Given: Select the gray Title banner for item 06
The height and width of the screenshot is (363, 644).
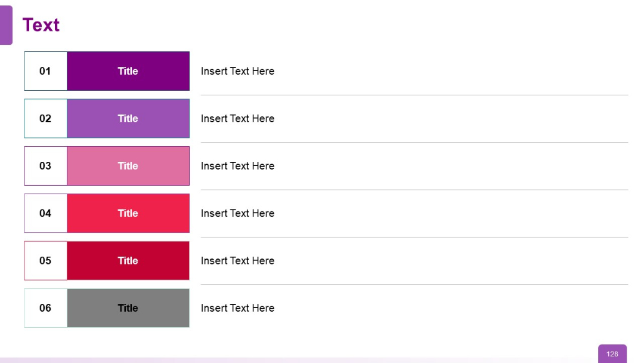Looking at the screenshot, I should pyautogui.click(x=128, y=308).
